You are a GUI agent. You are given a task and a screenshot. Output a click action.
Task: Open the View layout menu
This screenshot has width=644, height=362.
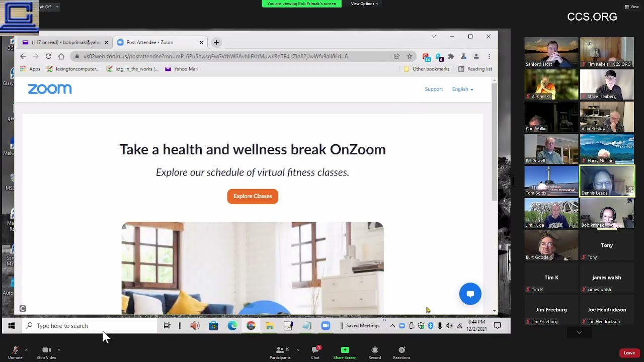pyautogui.click(x=632, y=7)
